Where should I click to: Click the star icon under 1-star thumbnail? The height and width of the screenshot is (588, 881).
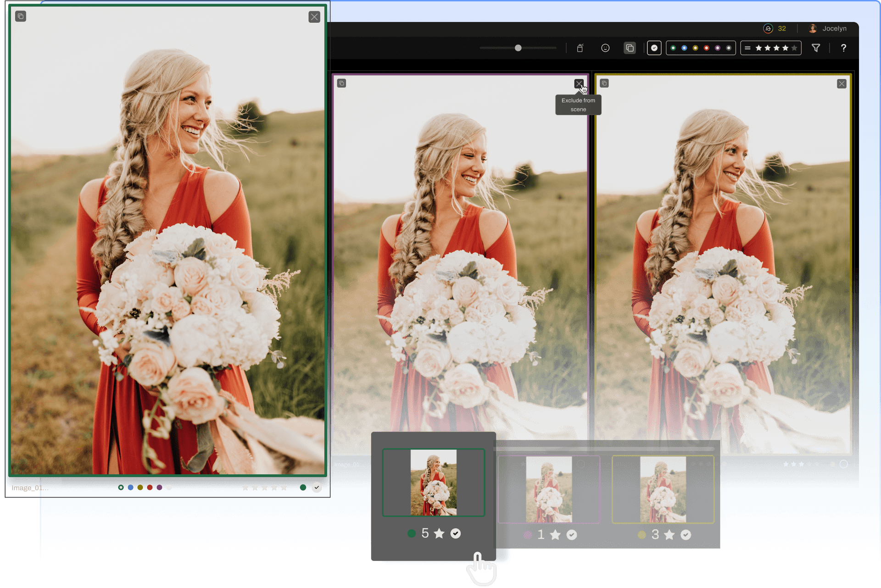[x=555, y=535]
